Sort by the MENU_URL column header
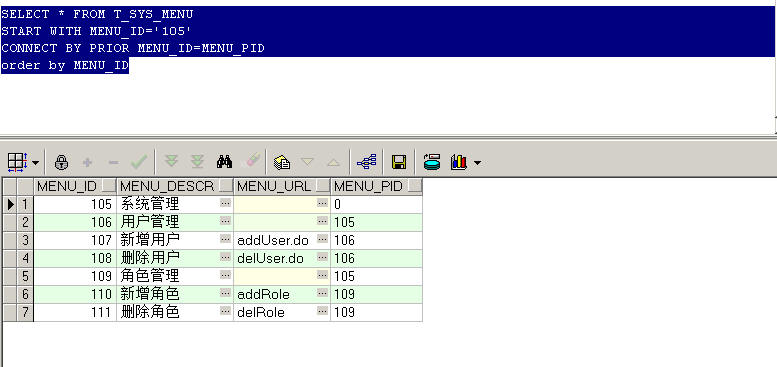 [x=274, y=186]
